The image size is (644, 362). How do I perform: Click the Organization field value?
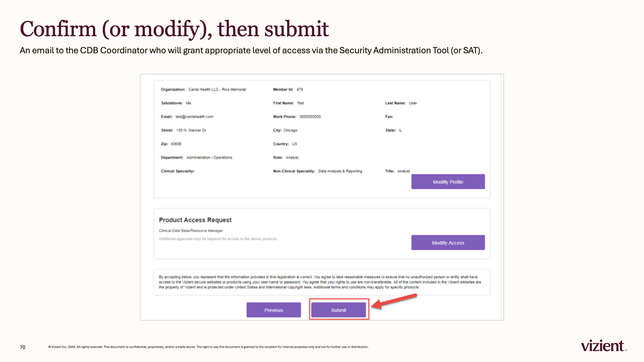coord(217,89)
